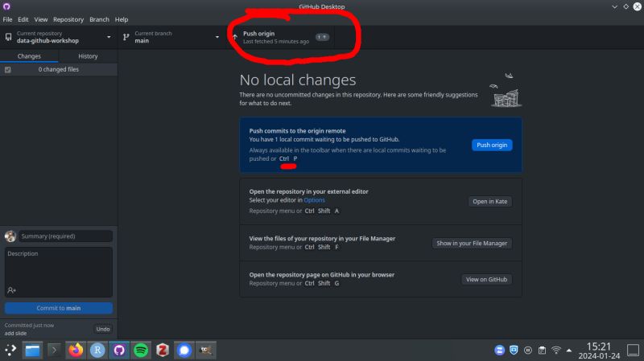Image resolution: width=644 pixels, height=361 pixels.
Task: Open the Options link for editor
Action: tap(314, 200)
